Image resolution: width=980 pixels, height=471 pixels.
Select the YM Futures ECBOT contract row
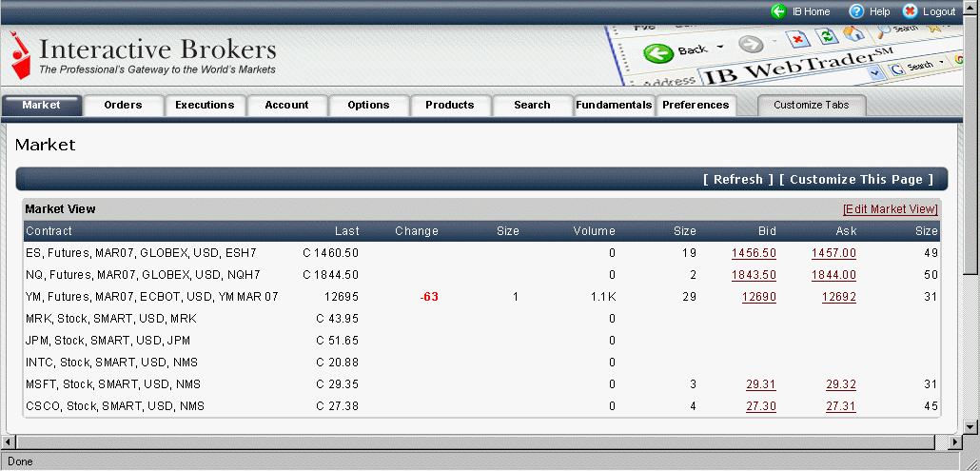click(481, 297)
